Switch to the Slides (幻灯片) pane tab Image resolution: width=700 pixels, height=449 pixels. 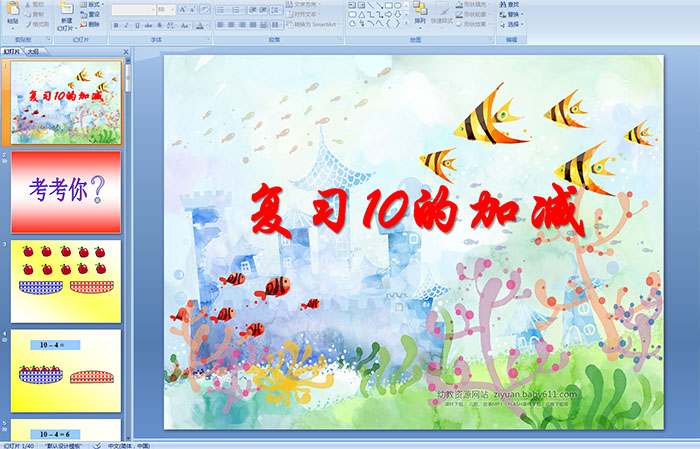(12, 52)
